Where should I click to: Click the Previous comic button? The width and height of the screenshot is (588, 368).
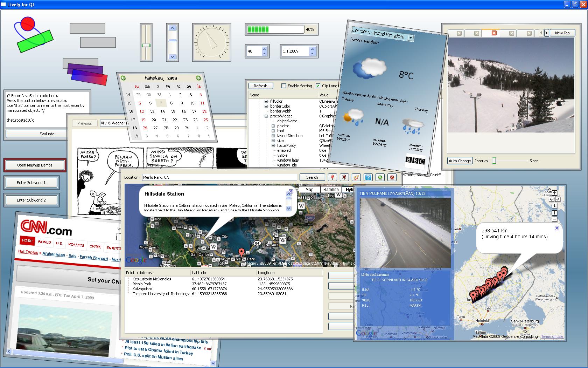pos(85,123)
